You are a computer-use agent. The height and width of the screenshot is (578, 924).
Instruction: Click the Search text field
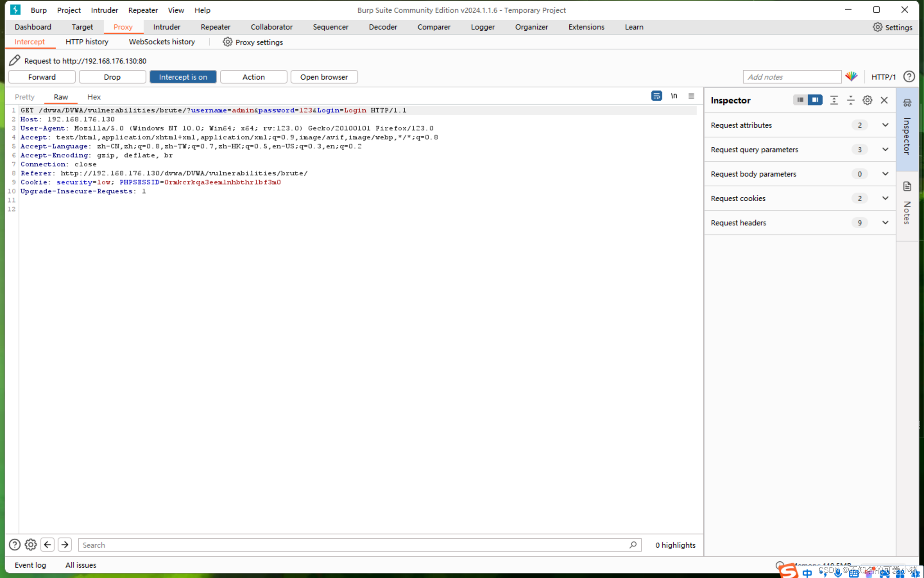(360, 545)
